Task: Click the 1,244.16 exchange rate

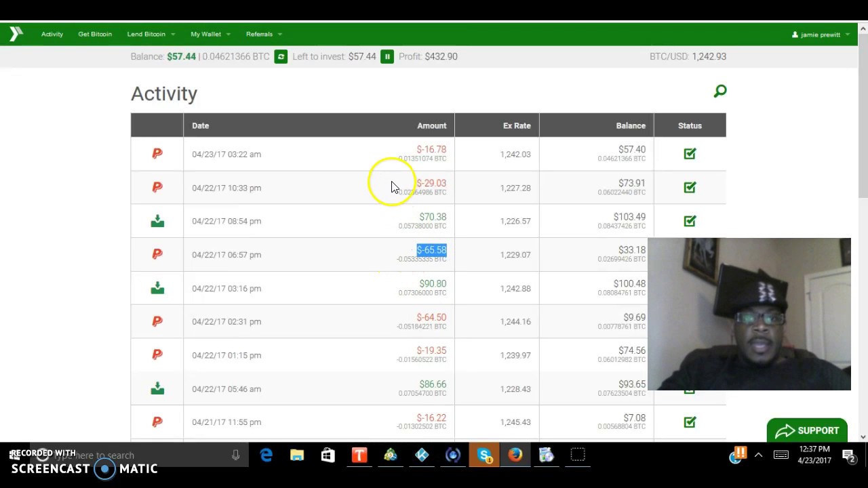Action: tap(515, 322)
